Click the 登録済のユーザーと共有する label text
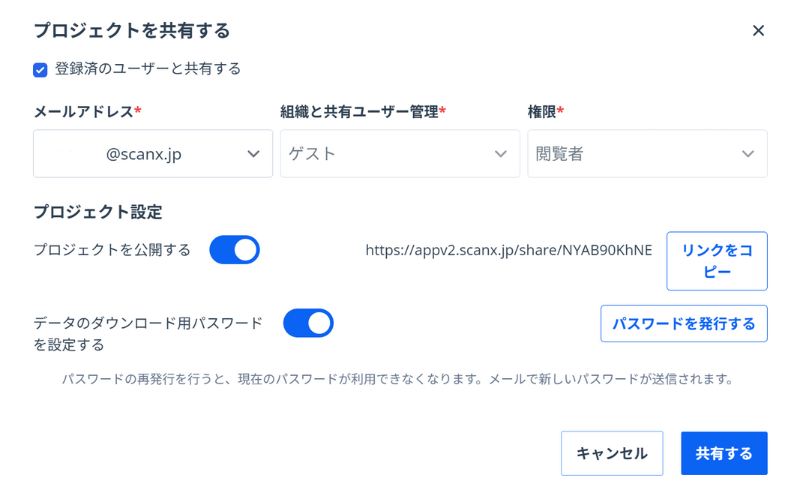 click(x=147, y=69)
